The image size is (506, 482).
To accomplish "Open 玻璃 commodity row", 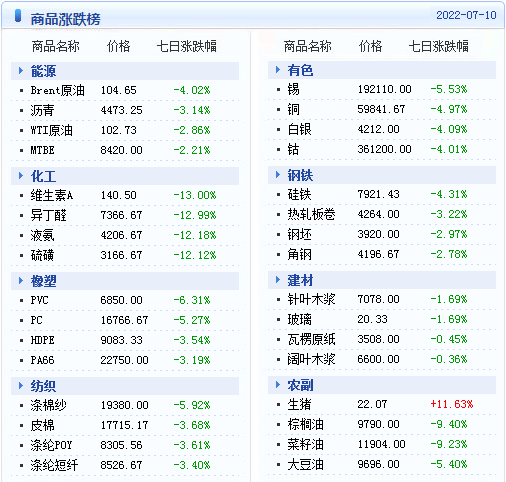I will point(382,319).
